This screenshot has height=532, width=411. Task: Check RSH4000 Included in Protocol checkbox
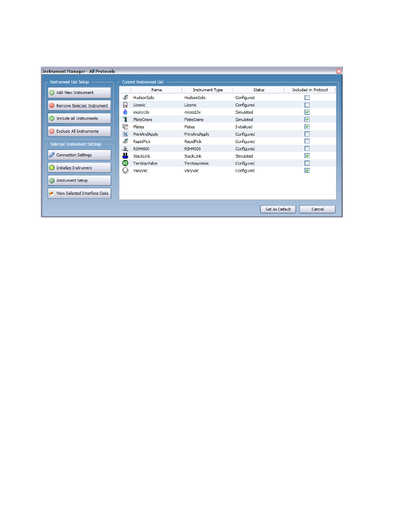pyautogui.click(x=307, y=149)
